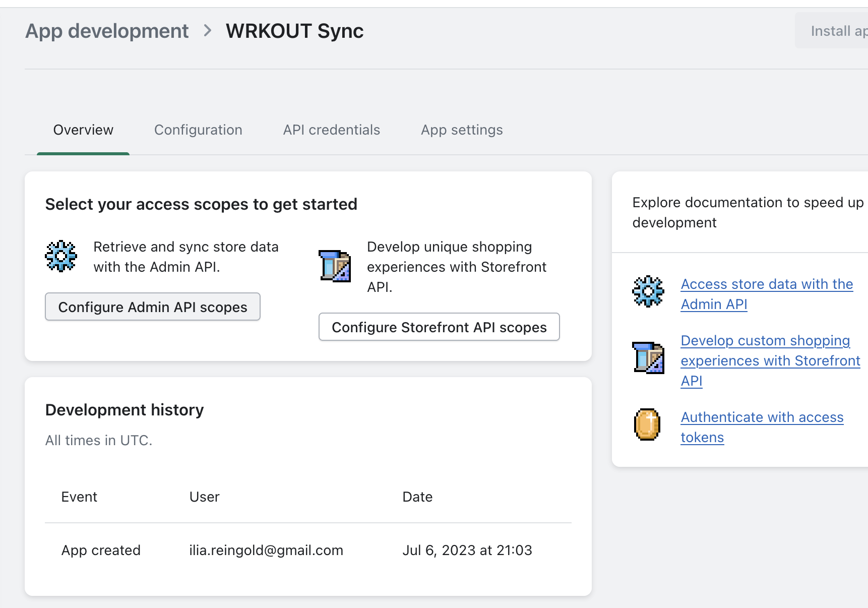The image size is (868, 608).
Task: Switch to the Configuration tab
Action: click(198, 130)
